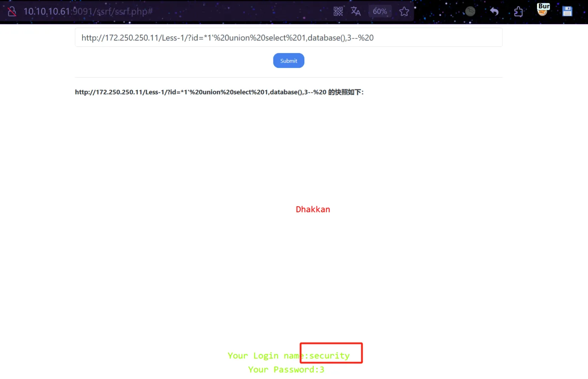Image resolution: width=588 pixels, height=379 pixels.
Task: Click the 'Your Login name:security' line
Action: (x=289, y=356)
